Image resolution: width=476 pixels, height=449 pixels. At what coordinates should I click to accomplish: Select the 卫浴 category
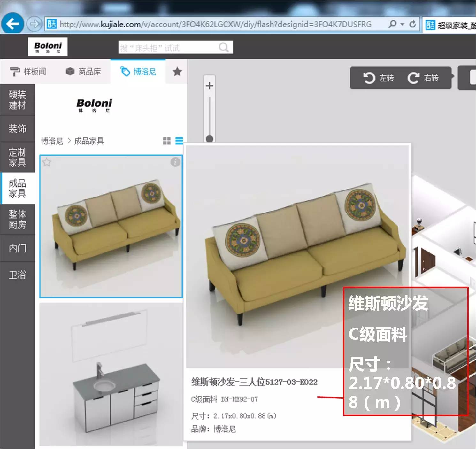point(17,275)
